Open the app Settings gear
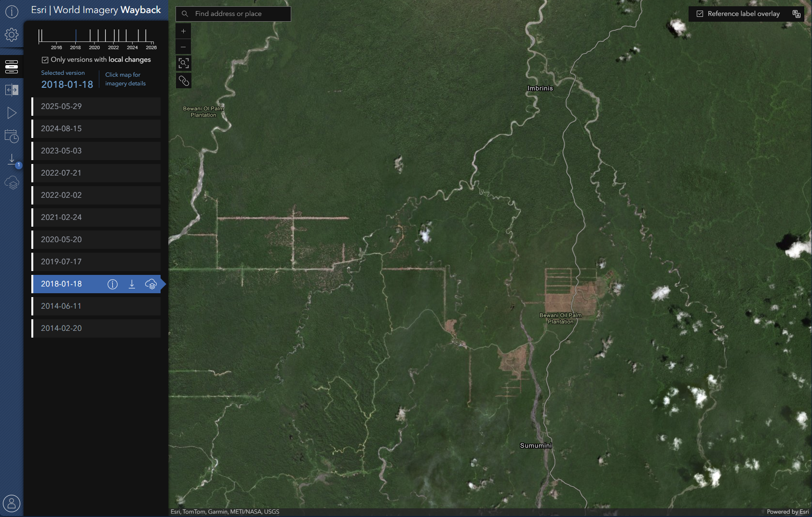Image resolution: width=812 pixels, height=517 pixels. tap(12, 35)
